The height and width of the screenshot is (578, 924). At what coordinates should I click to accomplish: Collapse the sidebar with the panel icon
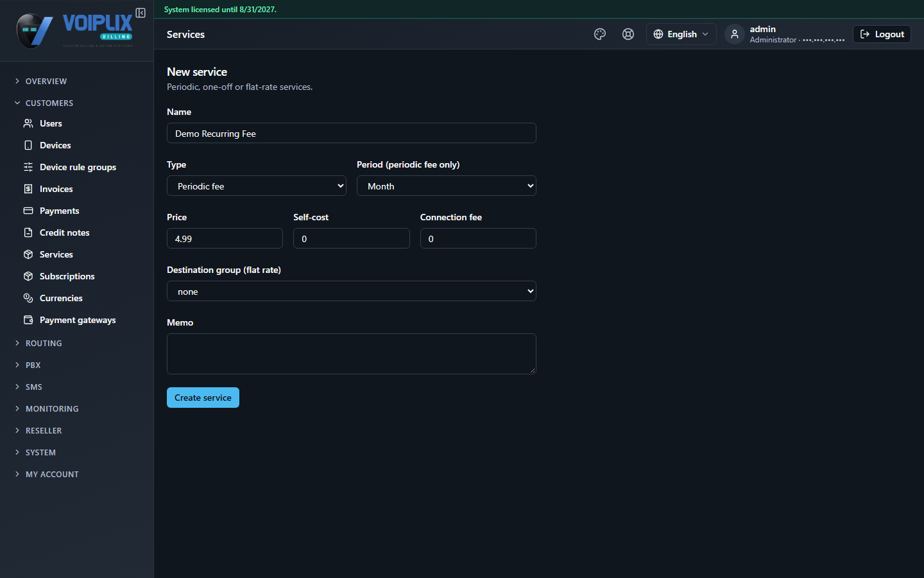(141, 13)
